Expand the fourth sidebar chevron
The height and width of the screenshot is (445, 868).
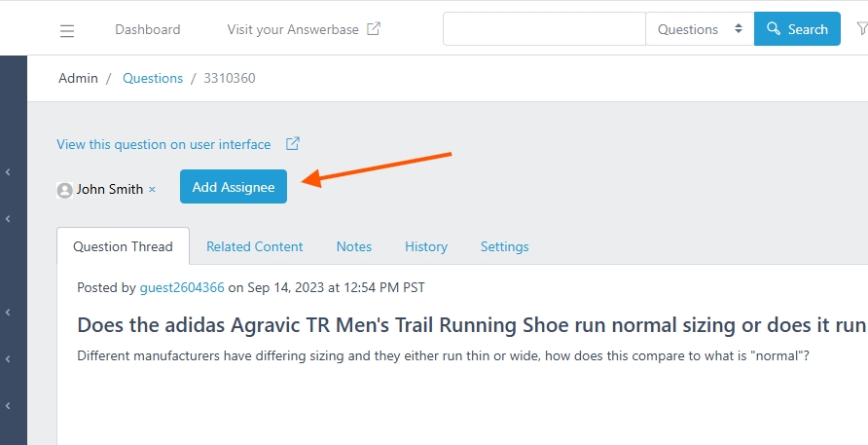pos(8,359)
